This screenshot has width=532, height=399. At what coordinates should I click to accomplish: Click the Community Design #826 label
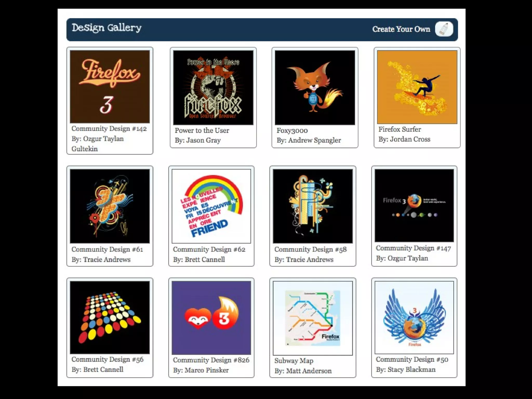click(x=211, y=360)
